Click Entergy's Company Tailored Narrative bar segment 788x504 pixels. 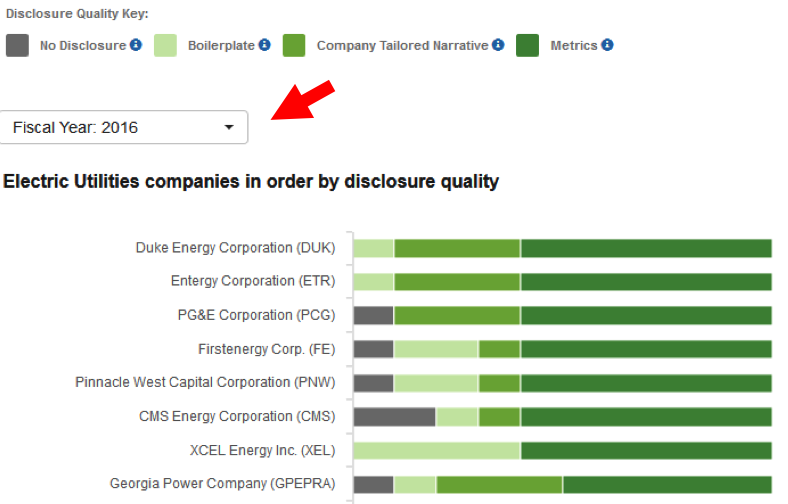tap(457, 282)
